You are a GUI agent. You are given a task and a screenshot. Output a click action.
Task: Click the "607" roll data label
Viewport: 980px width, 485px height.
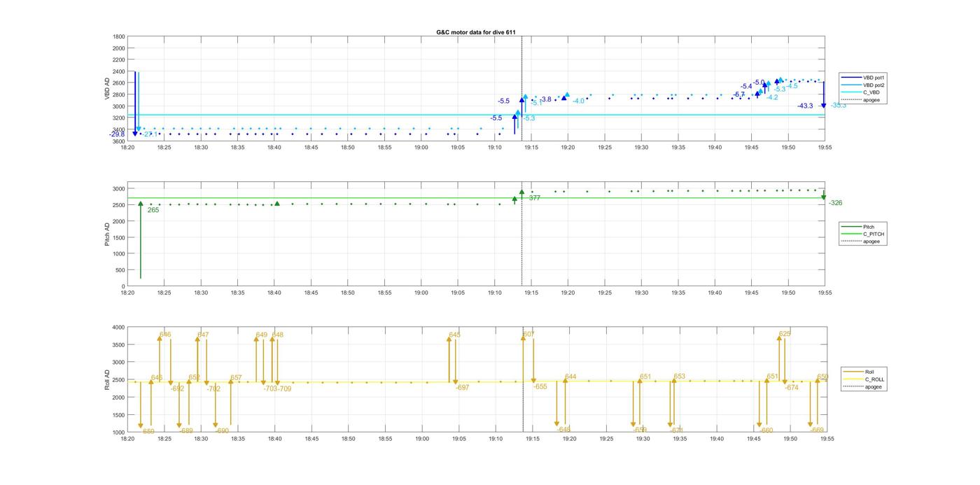pos(528,335)
